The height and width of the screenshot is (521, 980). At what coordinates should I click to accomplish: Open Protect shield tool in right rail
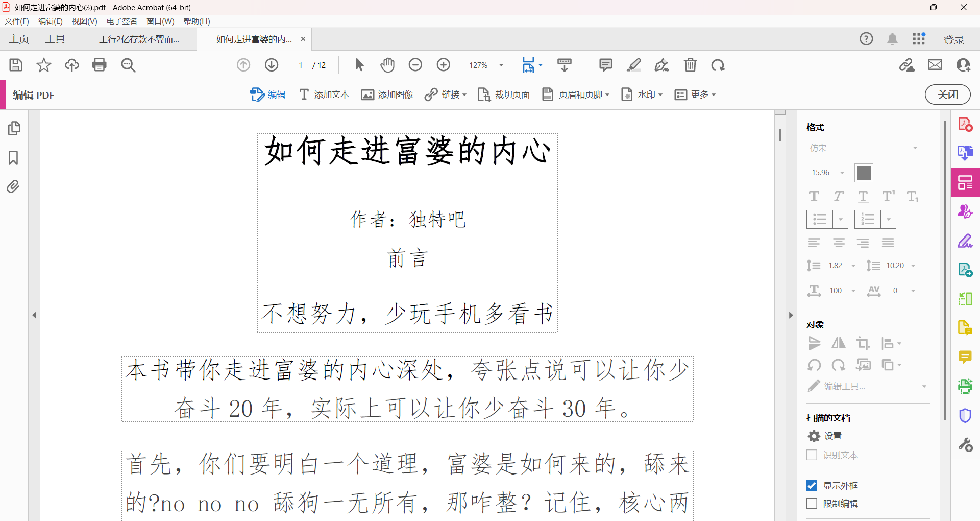point(965,415)
